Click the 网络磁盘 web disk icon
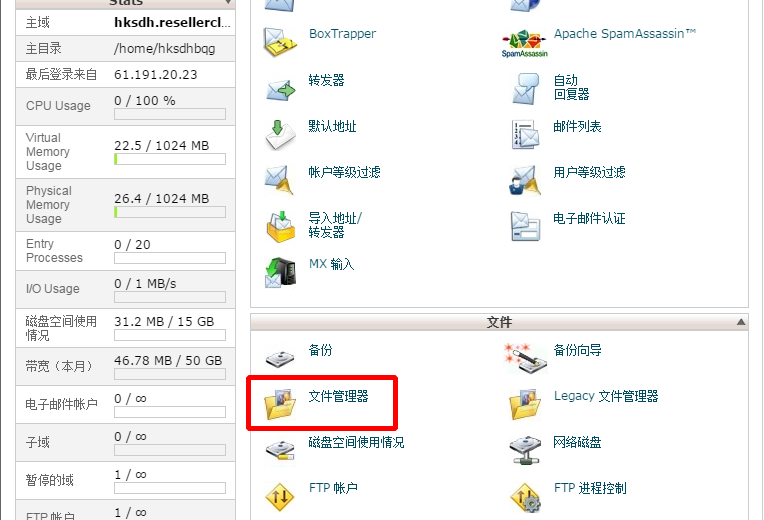 pos(525,450)
